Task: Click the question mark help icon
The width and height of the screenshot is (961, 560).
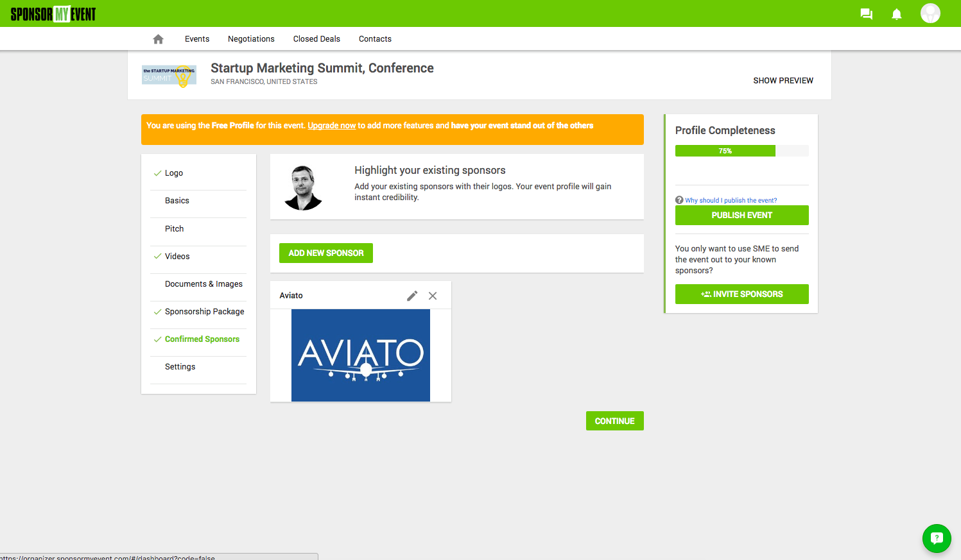Action: click(x=679, y=200)
